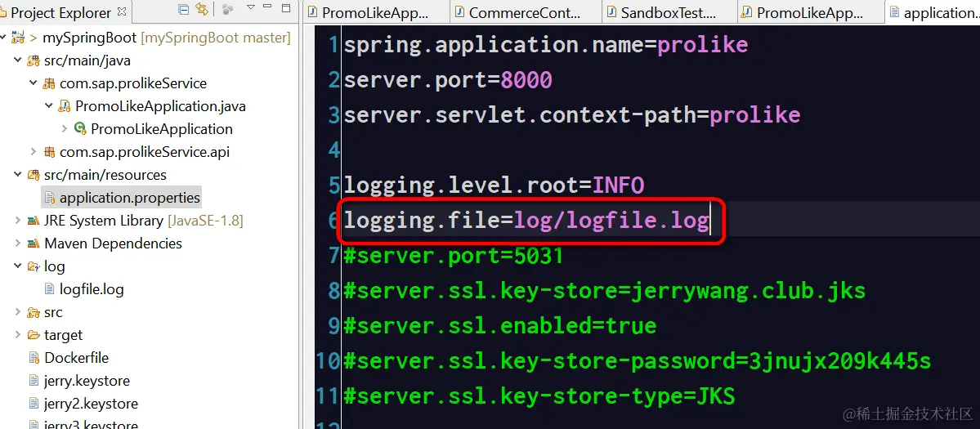This screenshot has height=429, width=980.
Task: Select jerry2.keystore in the tree
Action: click(x=92, y=404)
